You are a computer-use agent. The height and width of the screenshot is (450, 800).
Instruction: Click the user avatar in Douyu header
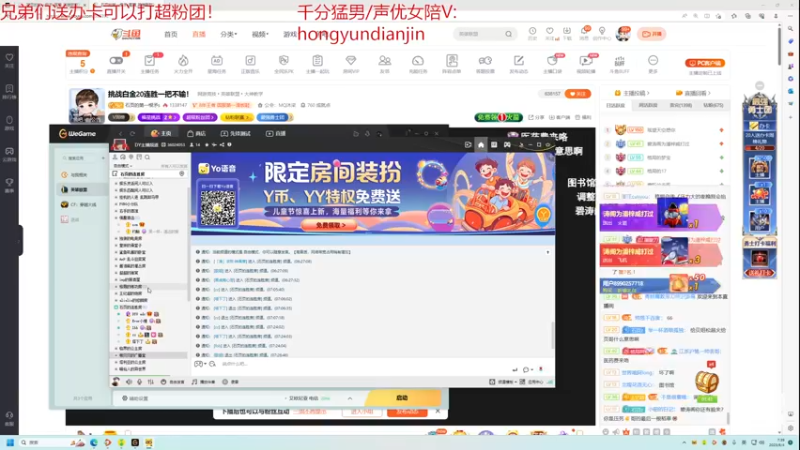click(623, 34)
